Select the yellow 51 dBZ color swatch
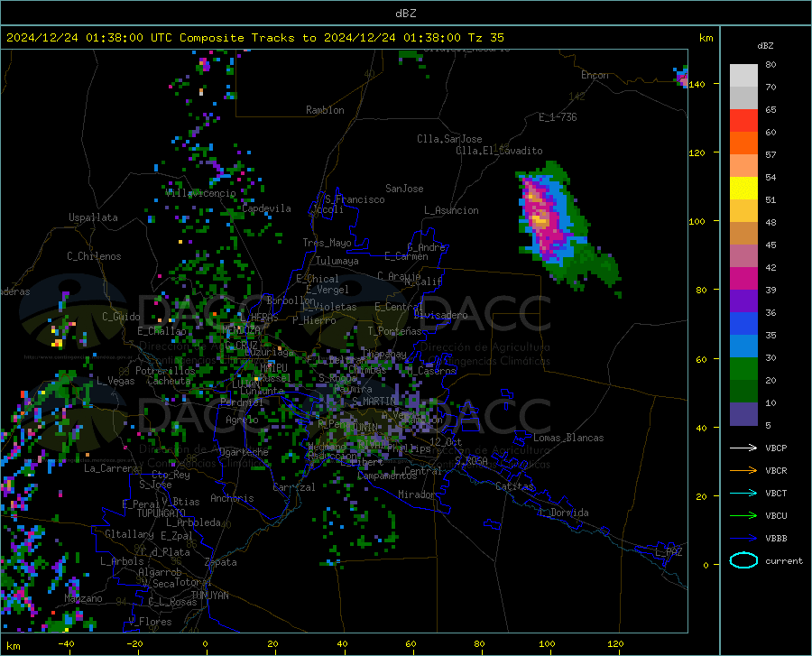Screen dimensions: 812x656 coord(743,189)
